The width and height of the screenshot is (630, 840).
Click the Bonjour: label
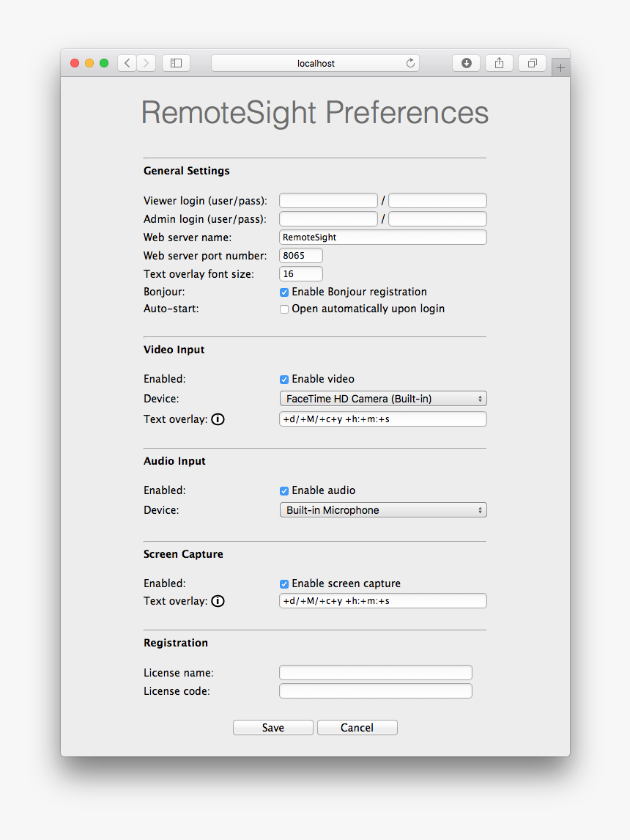point(164,292)
